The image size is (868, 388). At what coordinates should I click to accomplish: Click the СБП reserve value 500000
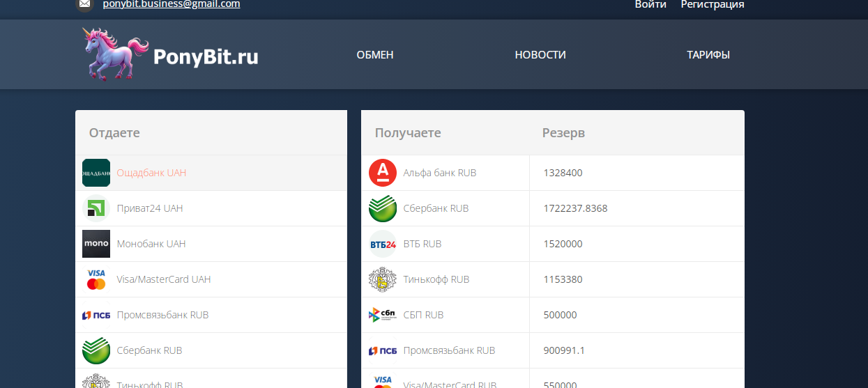(560, 315)
